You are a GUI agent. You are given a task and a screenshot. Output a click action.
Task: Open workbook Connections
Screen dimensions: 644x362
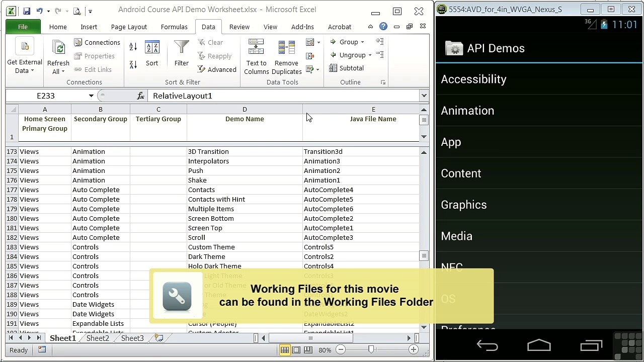[x=97, y=42]
